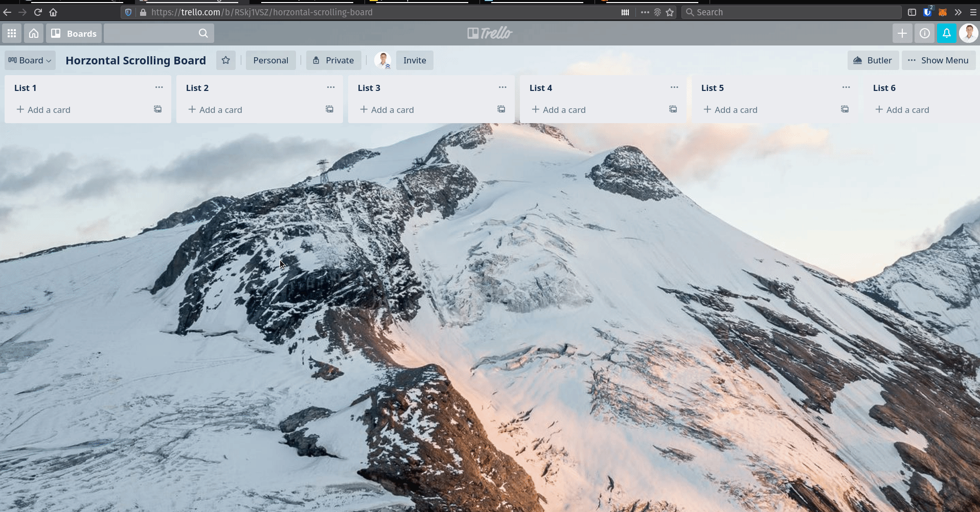Screen dimensions: 980x512
Task: Open the information icon in the header
Action: 925,33
